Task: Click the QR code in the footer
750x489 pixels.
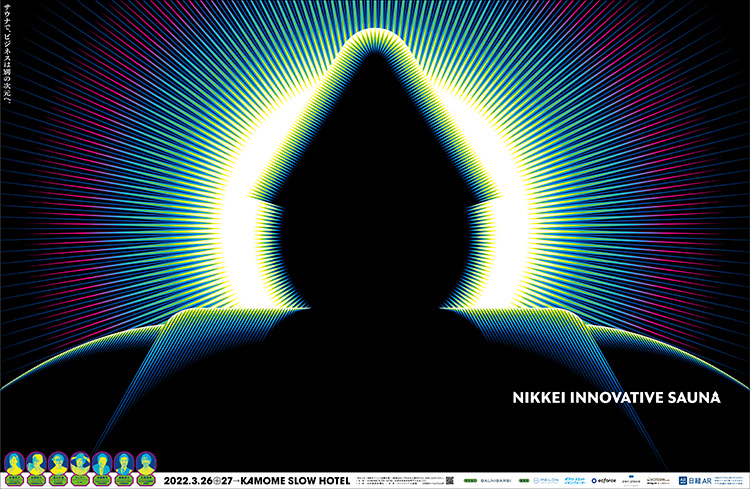Action: click(449, 480)
